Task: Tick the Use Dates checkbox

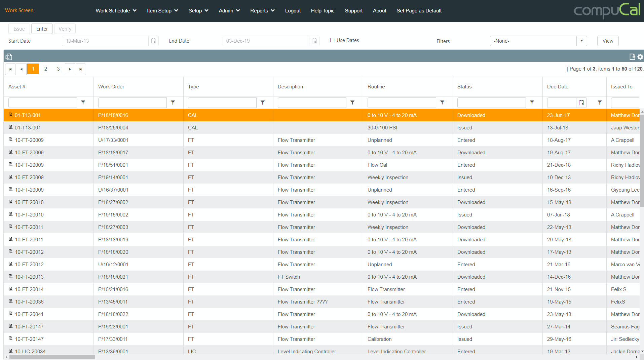Action: 332,40
